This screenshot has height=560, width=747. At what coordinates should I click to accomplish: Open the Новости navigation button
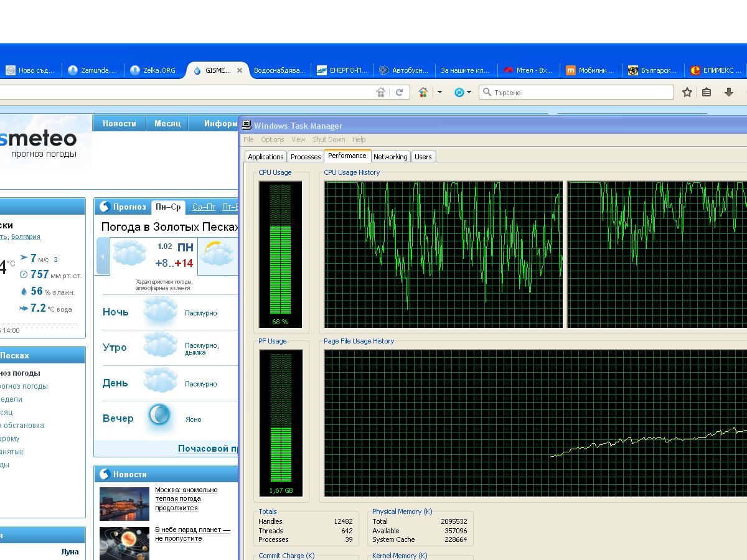click(x=120, y=123)
